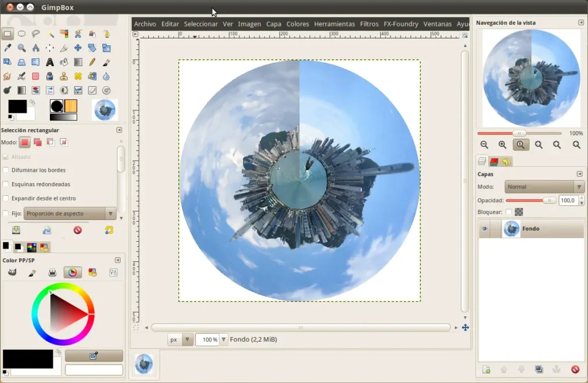This screenshot has width=588, height=383.
Task: Check the 'Esquinas redondeadas' option
Action: (x=6, y=184)
